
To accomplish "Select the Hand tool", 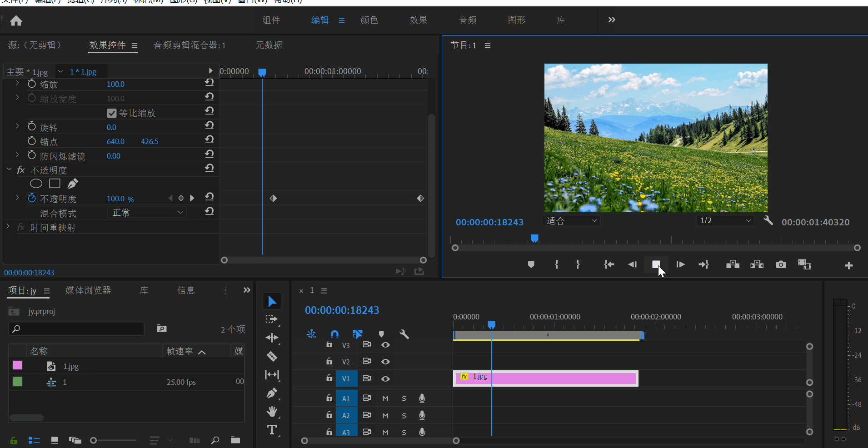I will pos(272,412).
